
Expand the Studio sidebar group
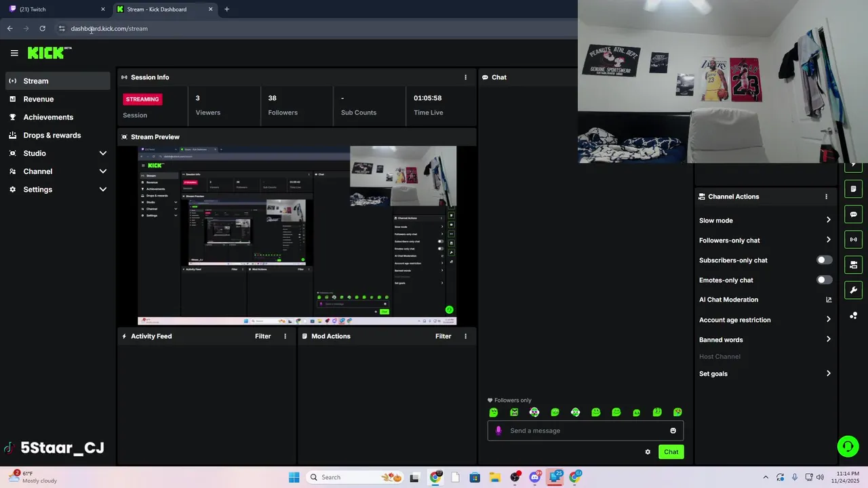point(58,153)
